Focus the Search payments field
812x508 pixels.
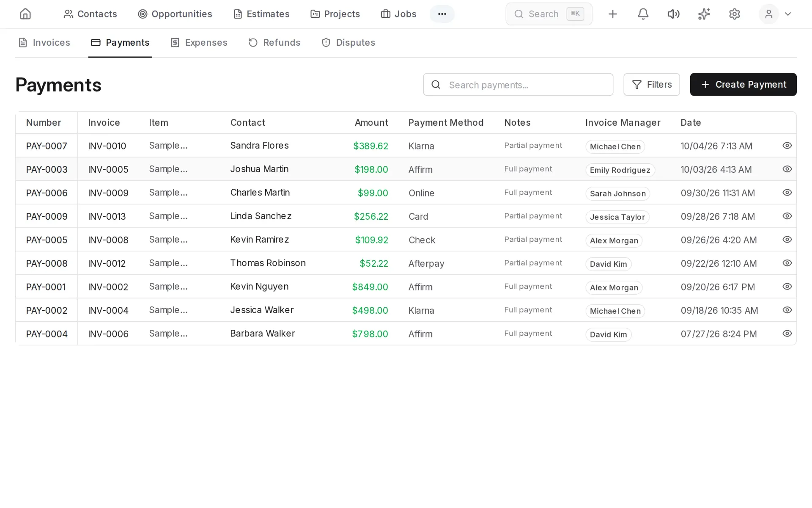tap(518, 85)
